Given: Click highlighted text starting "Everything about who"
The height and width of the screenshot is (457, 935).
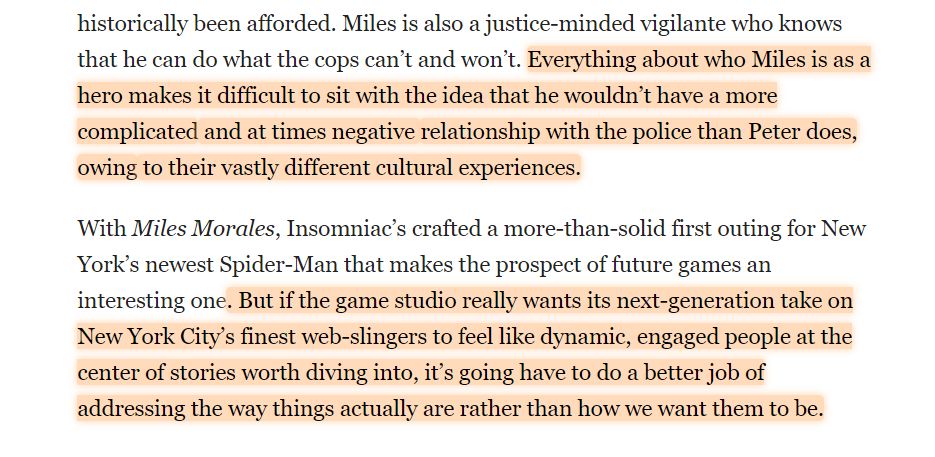Looking at the screenshot, I should click(x=698, y=60).
